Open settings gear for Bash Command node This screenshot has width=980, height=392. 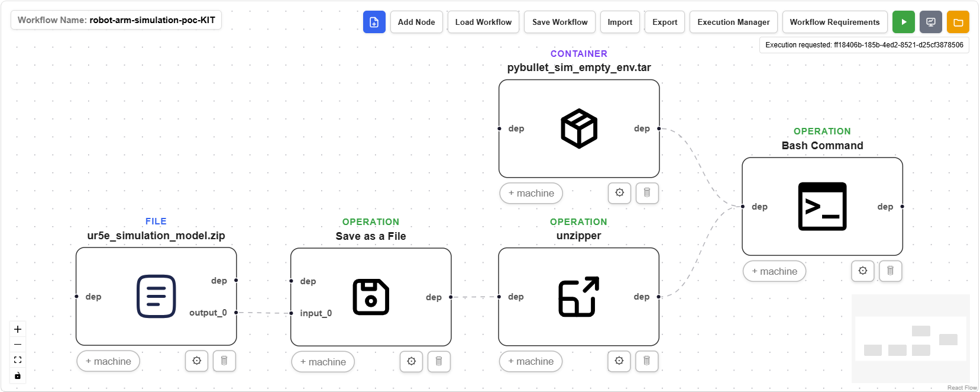(863, 271)
